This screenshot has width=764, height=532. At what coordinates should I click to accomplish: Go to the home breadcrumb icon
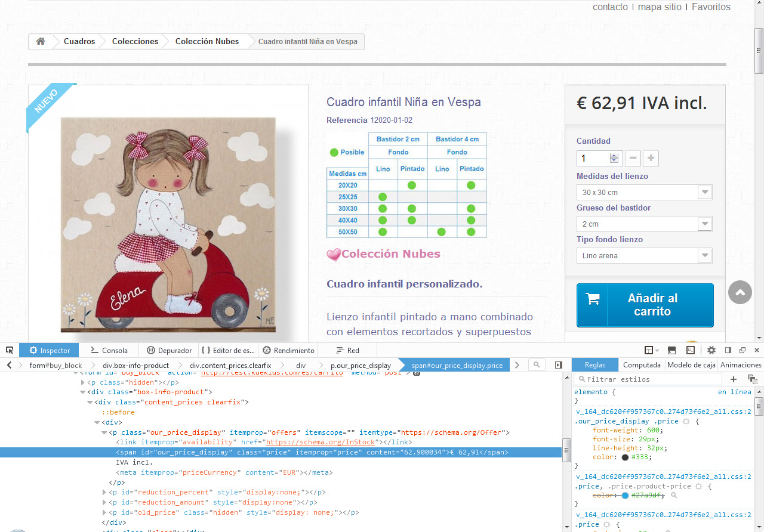tap(41, 41)
